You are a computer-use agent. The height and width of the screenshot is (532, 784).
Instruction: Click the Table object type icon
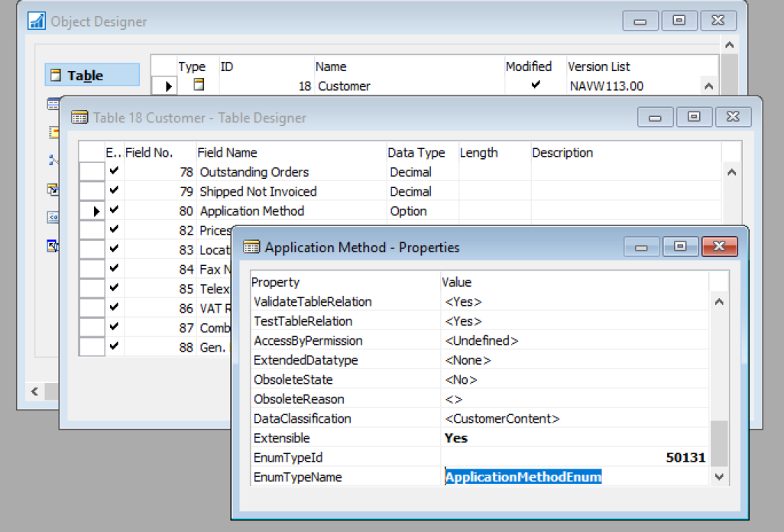click(x=55, y=75)
